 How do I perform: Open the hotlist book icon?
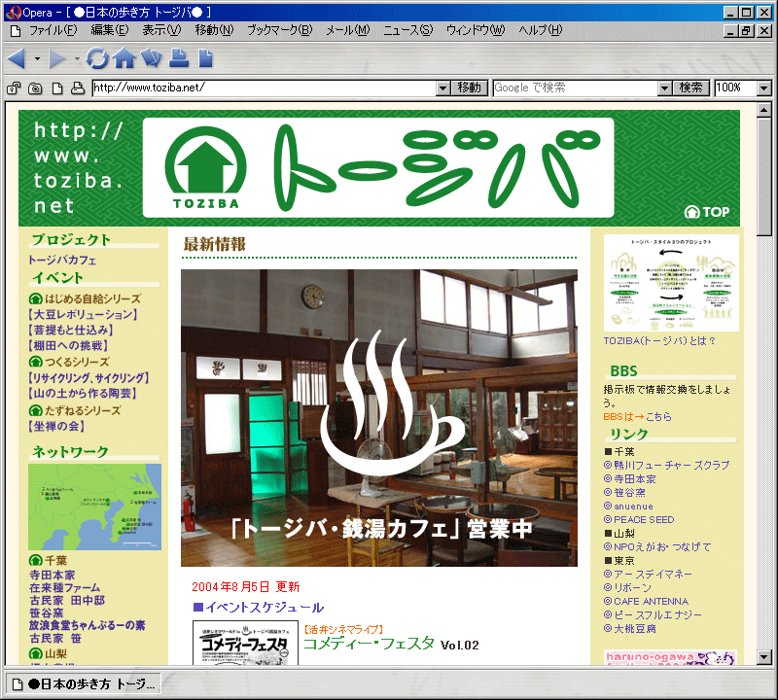click(x=152, y=58)
